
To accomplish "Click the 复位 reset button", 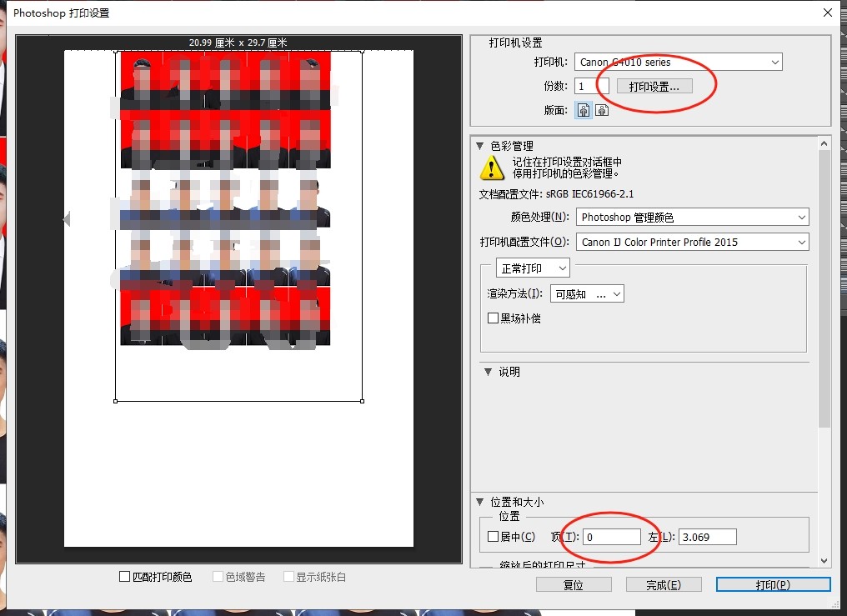I will (574, 584).
